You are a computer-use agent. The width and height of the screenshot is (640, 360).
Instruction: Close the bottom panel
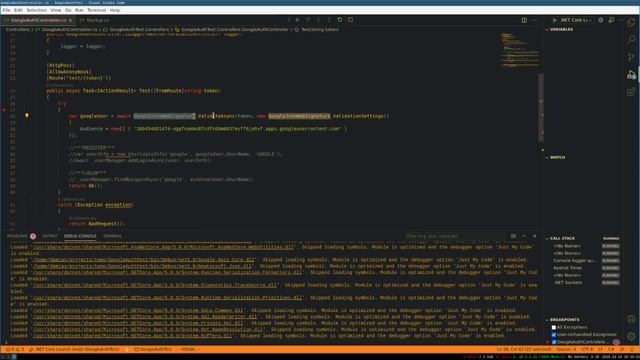coord(535,236)
